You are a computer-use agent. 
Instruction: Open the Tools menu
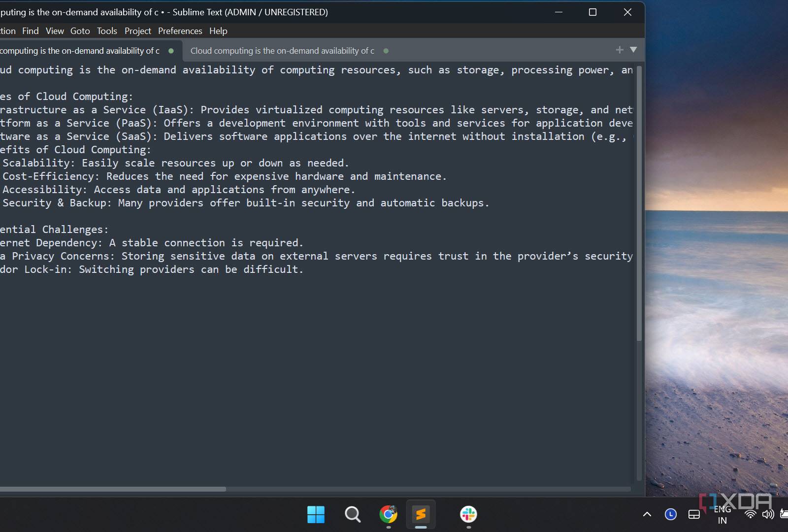(x=107, y=31)
